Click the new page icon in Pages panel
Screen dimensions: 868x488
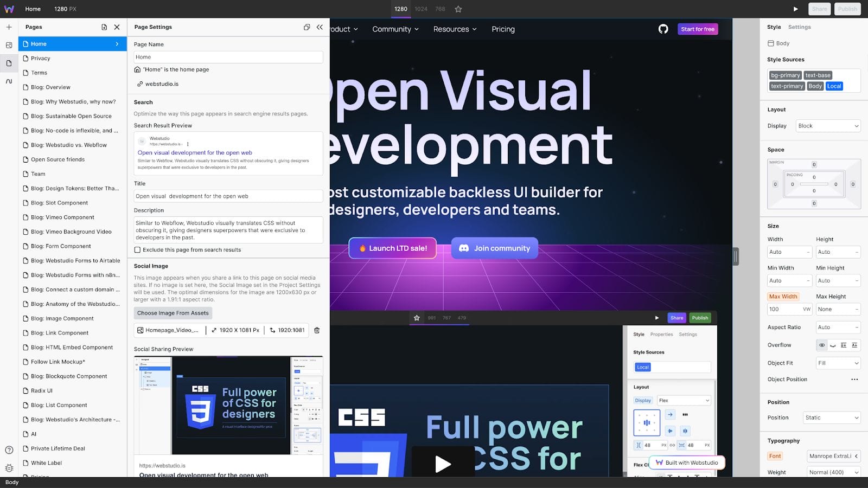pos(104,27)
